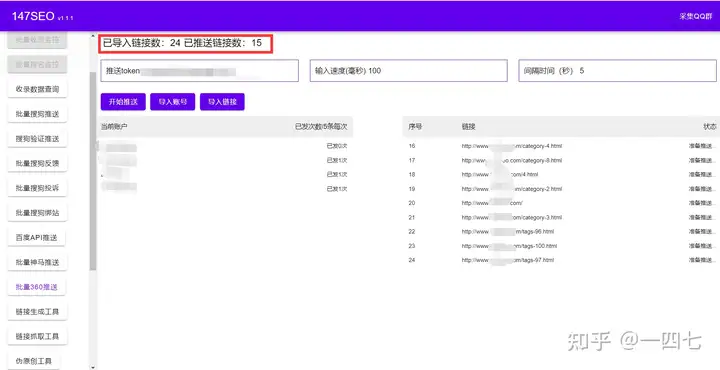Image resolution: width=720 pixels, height=370 pixels.
Task: Open 链接抓取工具 in the sidebar
Action: point(37,336)
